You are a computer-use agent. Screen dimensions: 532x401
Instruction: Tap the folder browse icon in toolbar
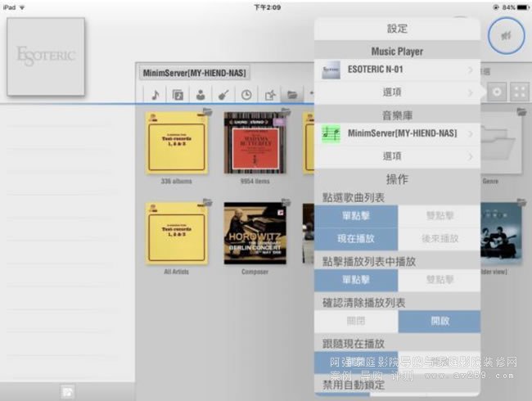291,94
